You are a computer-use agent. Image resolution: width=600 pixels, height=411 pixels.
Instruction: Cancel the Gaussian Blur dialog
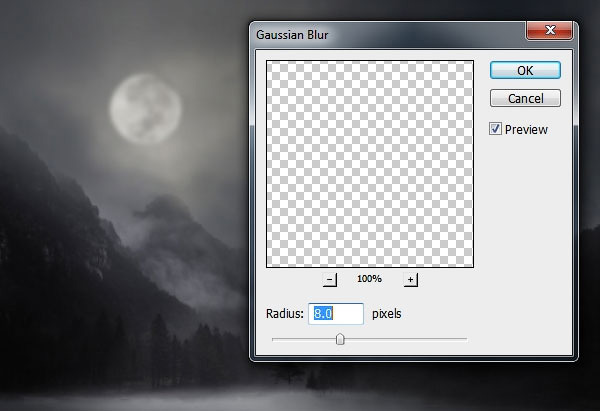point(525,98)
